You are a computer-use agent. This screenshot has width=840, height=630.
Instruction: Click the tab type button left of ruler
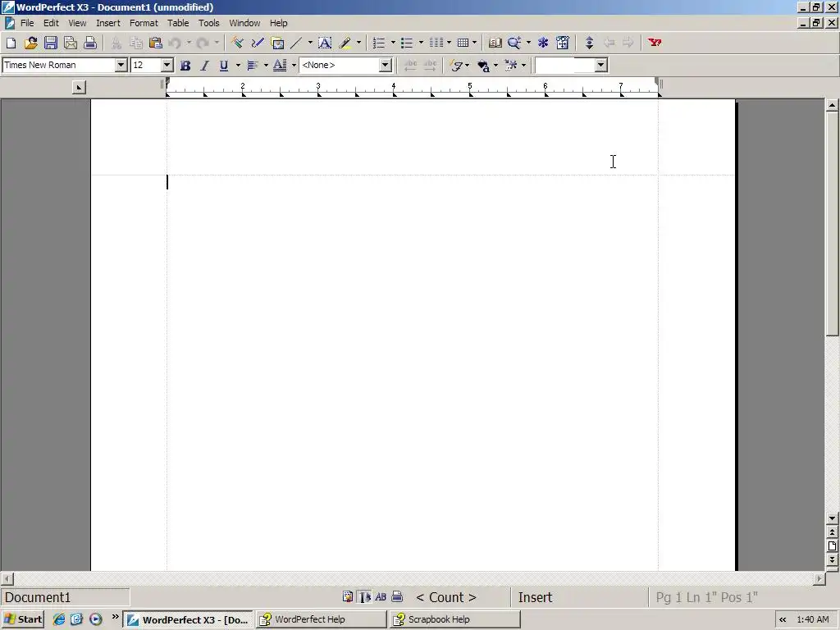tap(79, 87)
